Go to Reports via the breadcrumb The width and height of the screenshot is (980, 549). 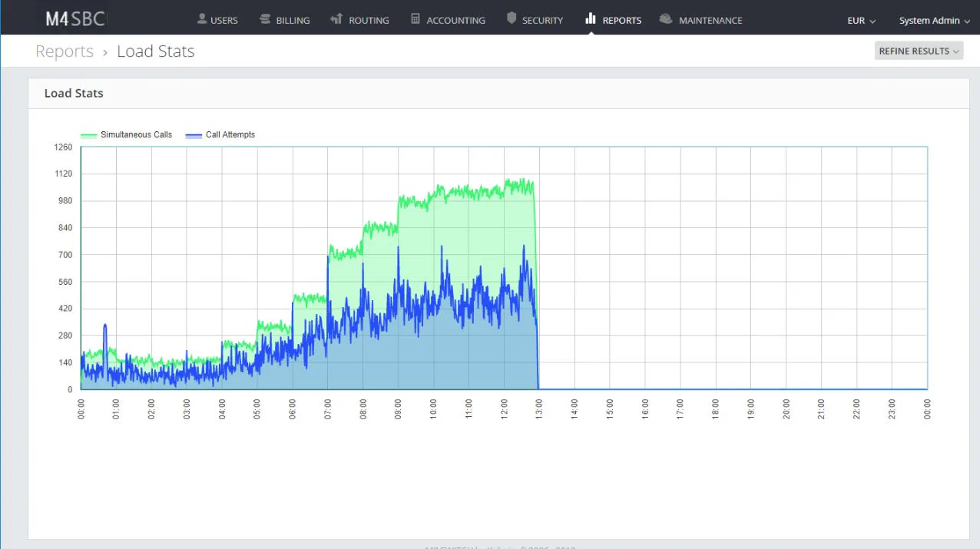[x=65, y=51]
